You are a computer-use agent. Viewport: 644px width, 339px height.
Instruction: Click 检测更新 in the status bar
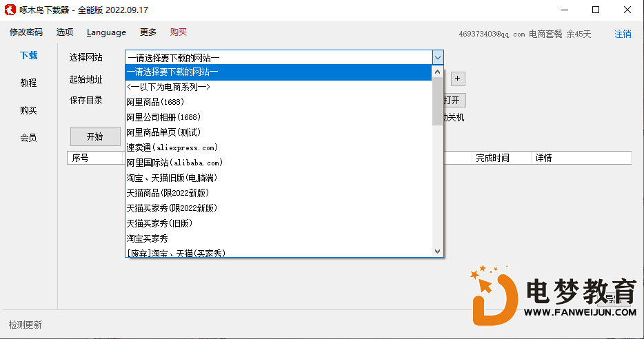point(25,325)
